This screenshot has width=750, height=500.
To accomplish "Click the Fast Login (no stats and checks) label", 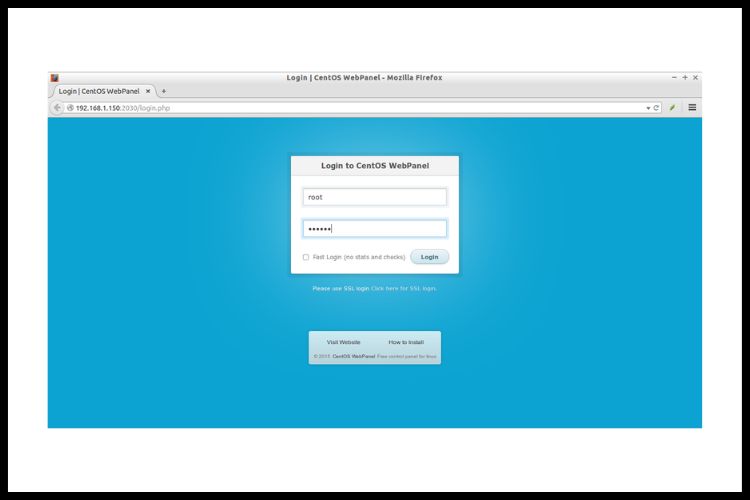I will click(358, 257).
